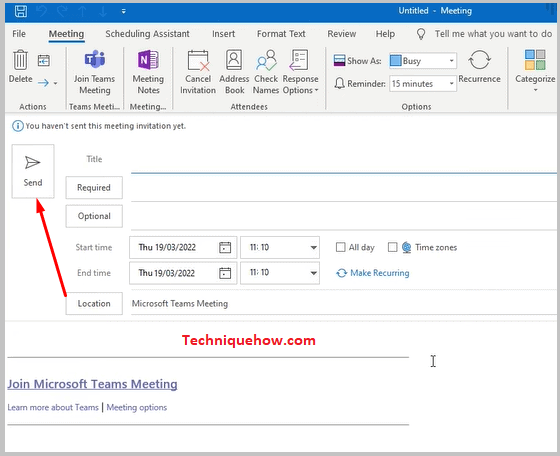560x456 pixels.
Task: Click Microsoft Teams Meeting location field
Action: tap(344, 304)
